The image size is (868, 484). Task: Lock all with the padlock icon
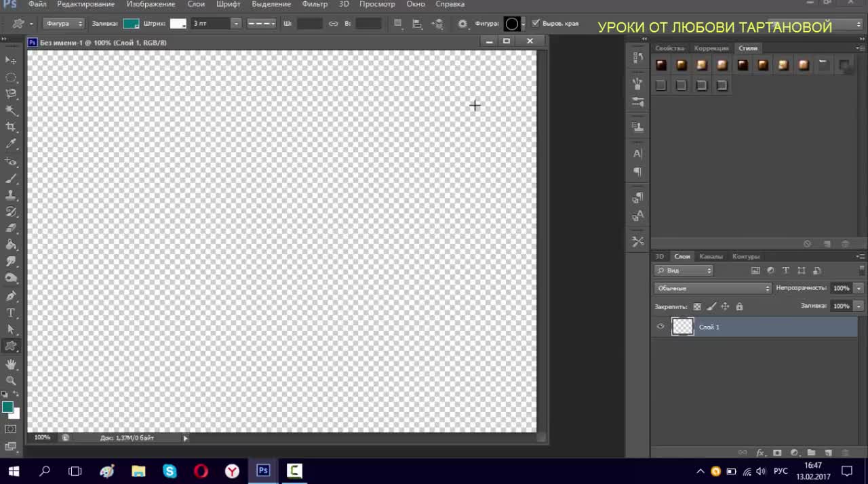coord(739,306)
